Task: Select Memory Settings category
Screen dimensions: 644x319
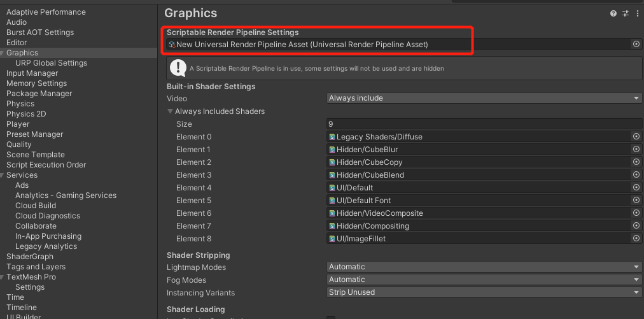Action: pyautogui.click(x=36, y=83)
